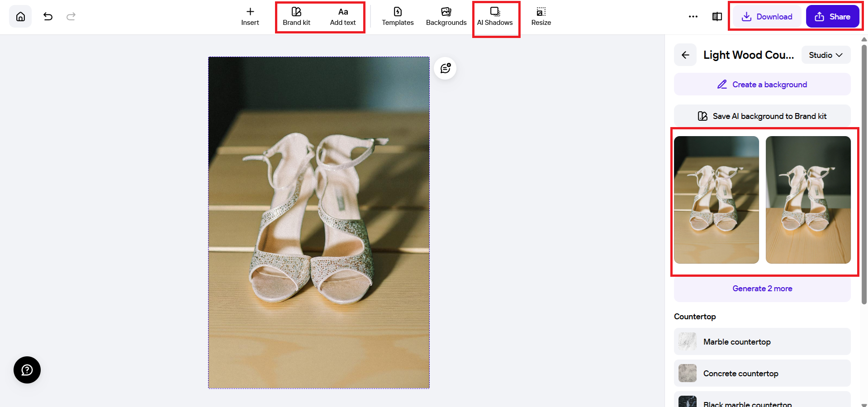Click the redo arrow icon
868x407 pixels.
pyautogui.click(x=71, y=17)
